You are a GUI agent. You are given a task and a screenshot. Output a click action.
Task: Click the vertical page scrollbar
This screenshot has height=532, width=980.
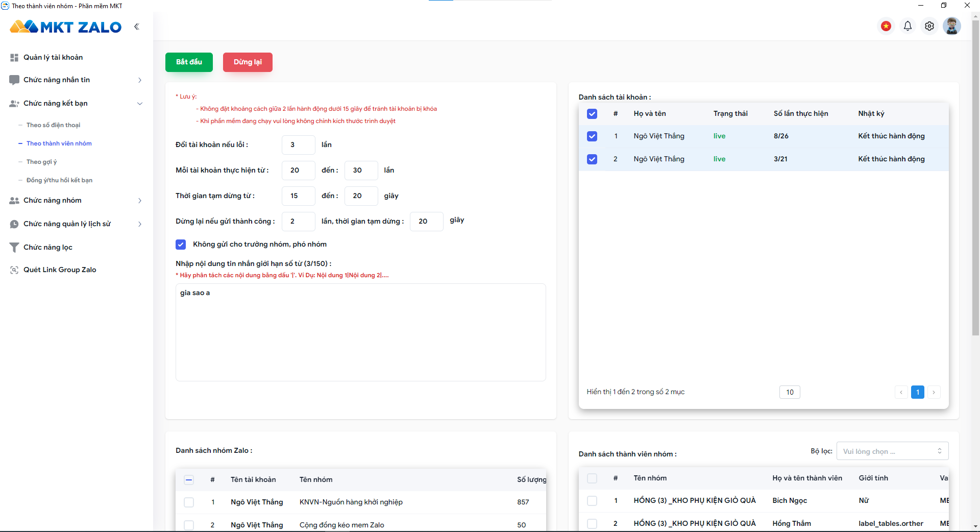pos(975,179)
